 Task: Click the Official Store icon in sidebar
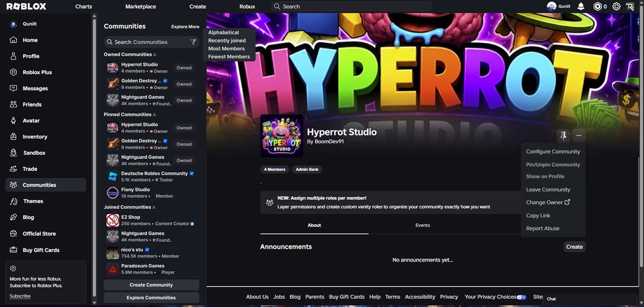(13, 234)
